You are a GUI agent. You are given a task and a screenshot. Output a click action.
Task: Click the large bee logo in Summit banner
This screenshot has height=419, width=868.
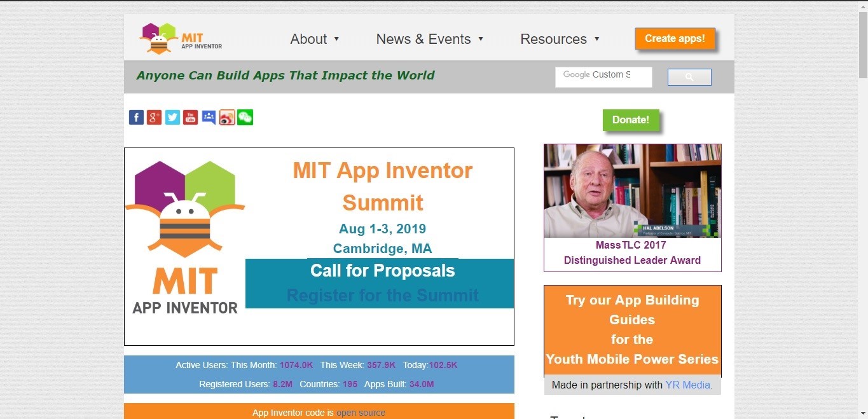click(185, 237)
